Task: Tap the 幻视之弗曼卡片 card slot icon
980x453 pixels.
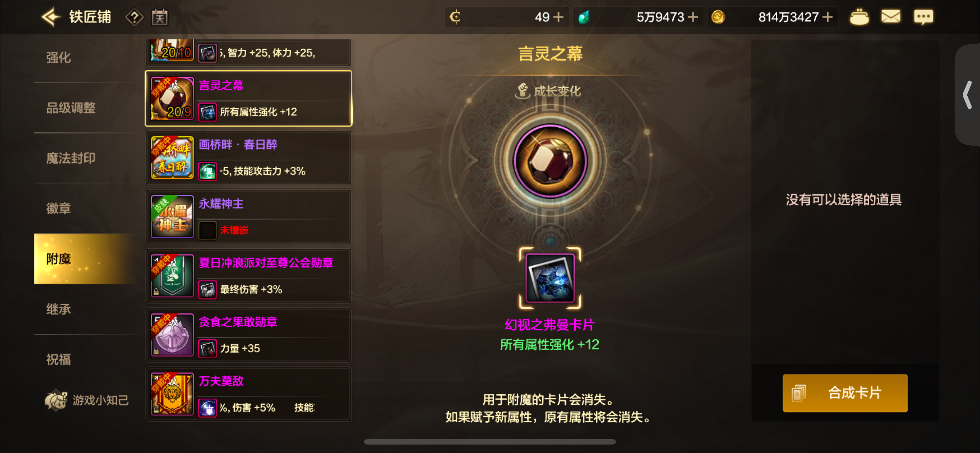Action: 550,278
